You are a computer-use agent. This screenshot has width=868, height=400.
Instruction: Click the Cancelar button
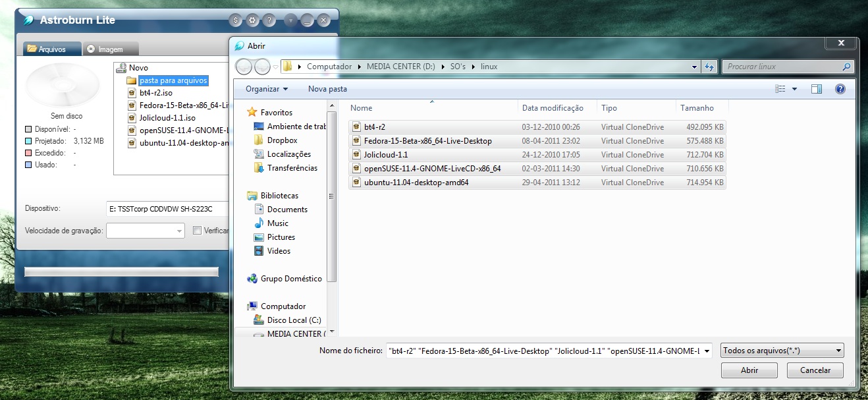[x=815, y=370]
